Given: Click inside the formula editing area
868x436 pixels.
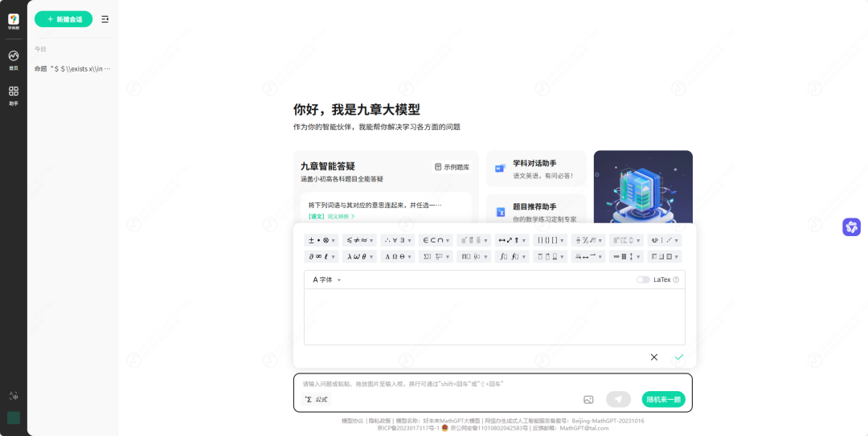Looking at the screenshot, I should [x=494, y=316].
